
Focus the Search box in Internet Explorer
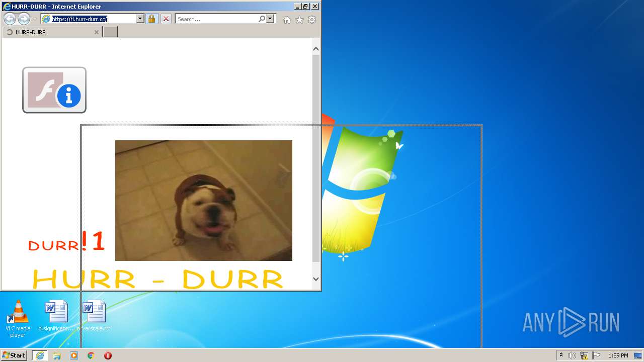point(216,19)
